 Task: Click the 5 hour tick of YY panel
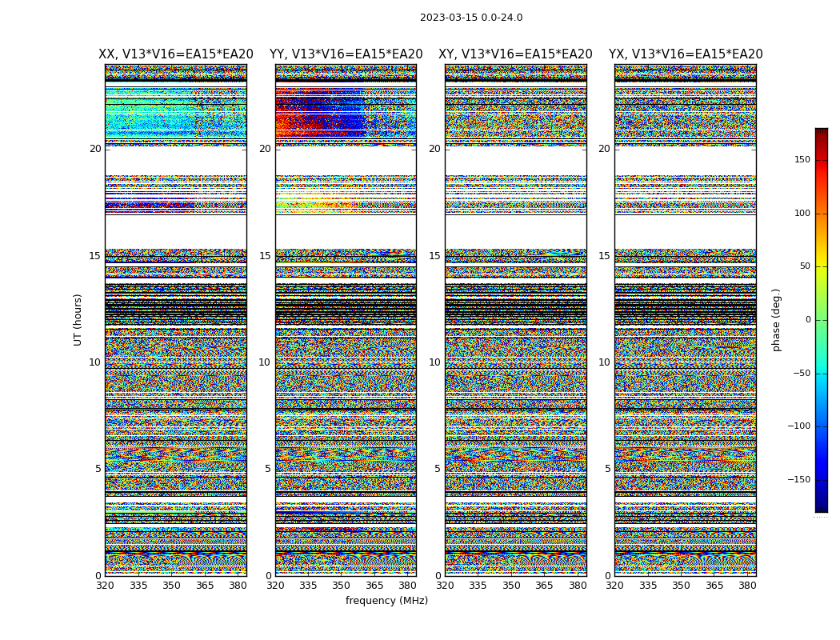click(x=268, y=469)
